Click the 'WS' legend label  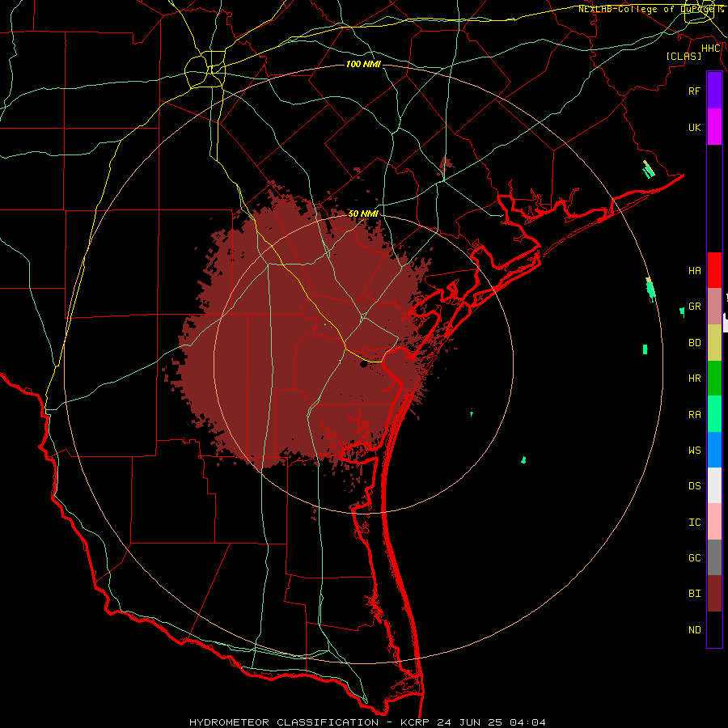click(695, 451)
